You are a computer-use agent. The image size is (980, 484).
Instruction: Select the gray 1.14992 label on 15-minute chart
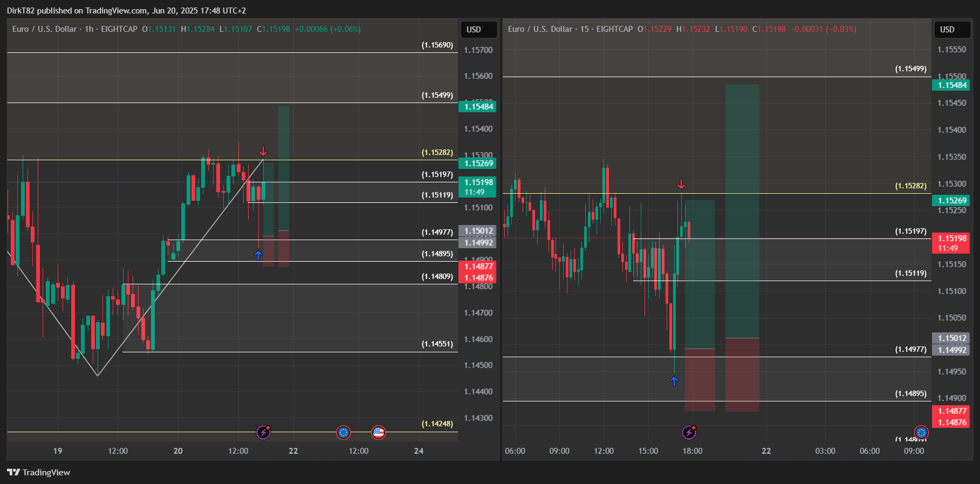(x=951, y=350)
